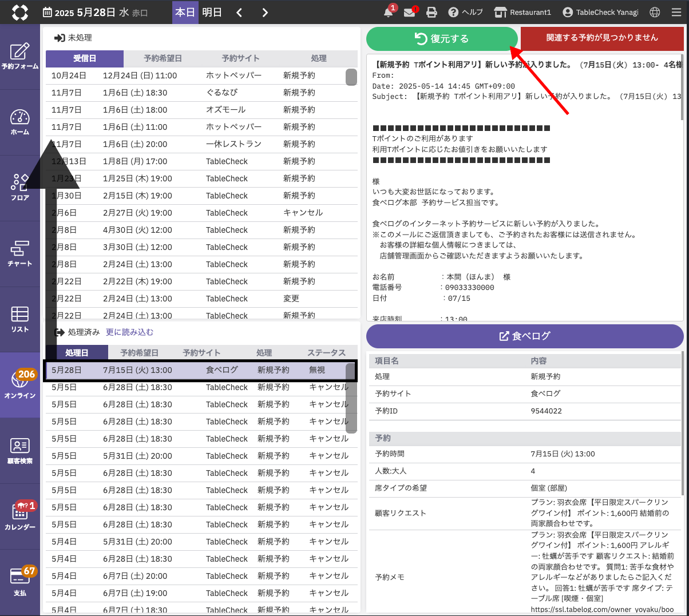This screenshot has height=616, width=689.
Task: Sort processed list by 予約サイト
Action: click(201, 353)
